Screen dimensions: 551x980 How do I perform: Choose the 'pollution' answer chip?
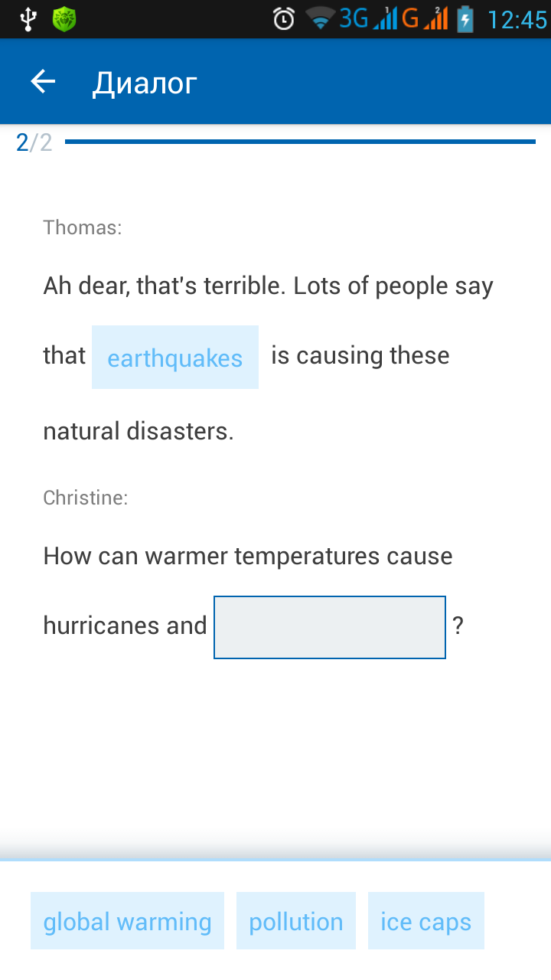click(x=296, y=921)
